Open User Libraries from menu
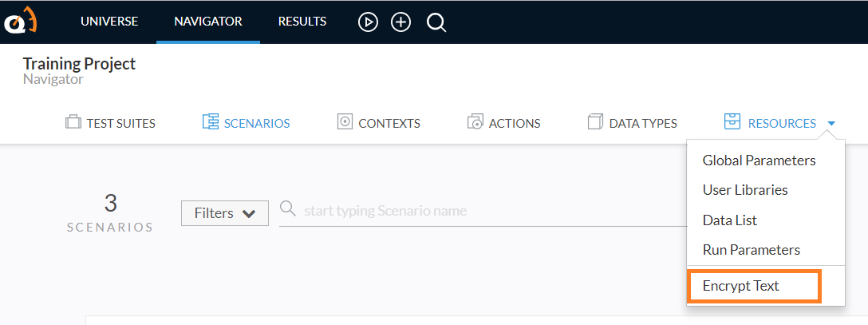 click(745, 190)
